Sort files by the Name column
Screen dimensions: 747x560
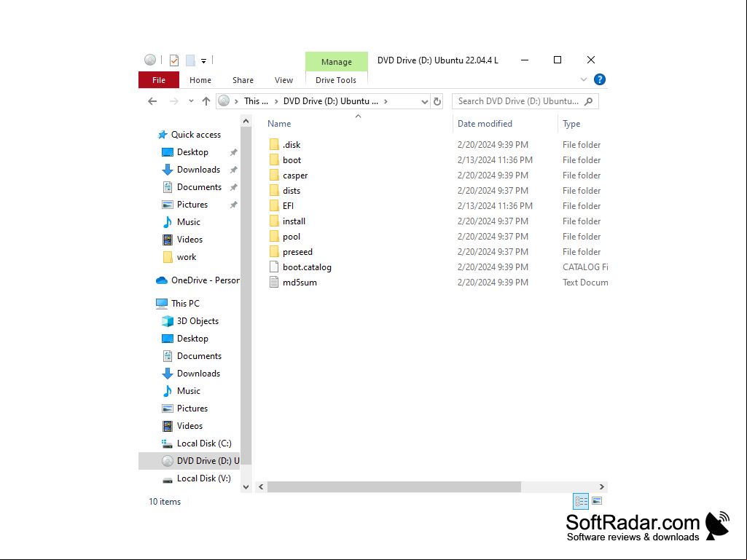point(279,124)
